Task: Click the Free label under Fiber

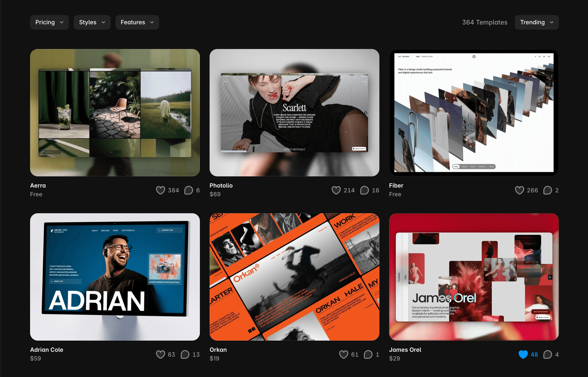Action: (395, 194)
